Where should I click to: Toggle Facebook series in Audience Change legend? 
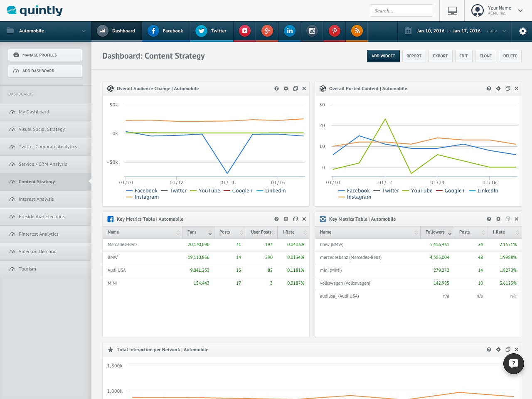pos(142,191)
